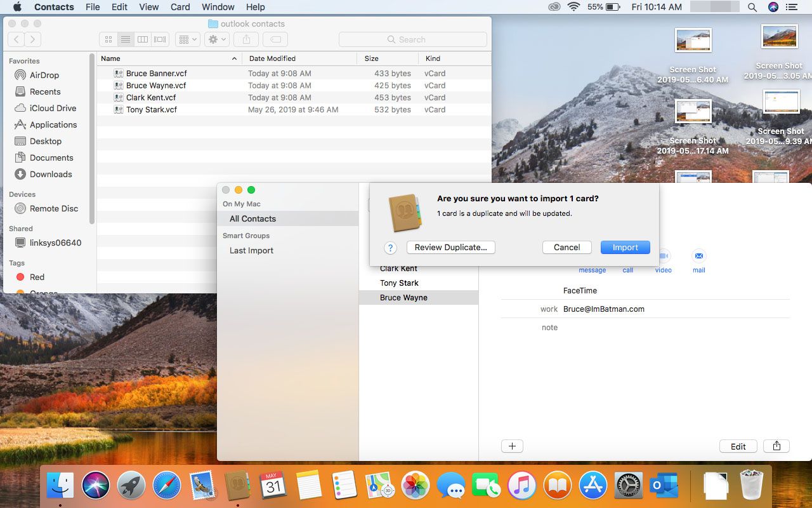The height and width of the screenshot is (508, 812).
Task: Click the share icon in Contacts card
Action: 776,446
